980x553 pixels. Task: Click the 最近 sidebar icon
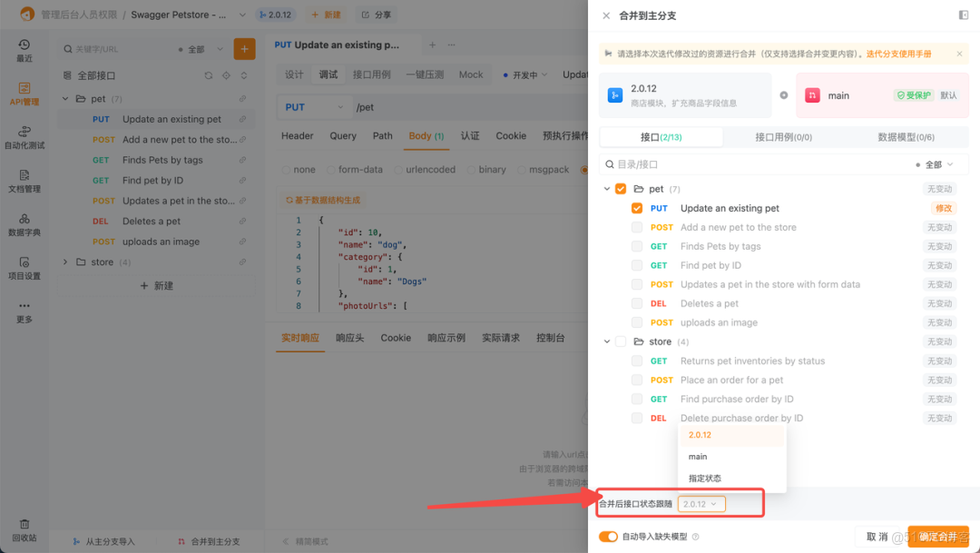click(24, 49)
